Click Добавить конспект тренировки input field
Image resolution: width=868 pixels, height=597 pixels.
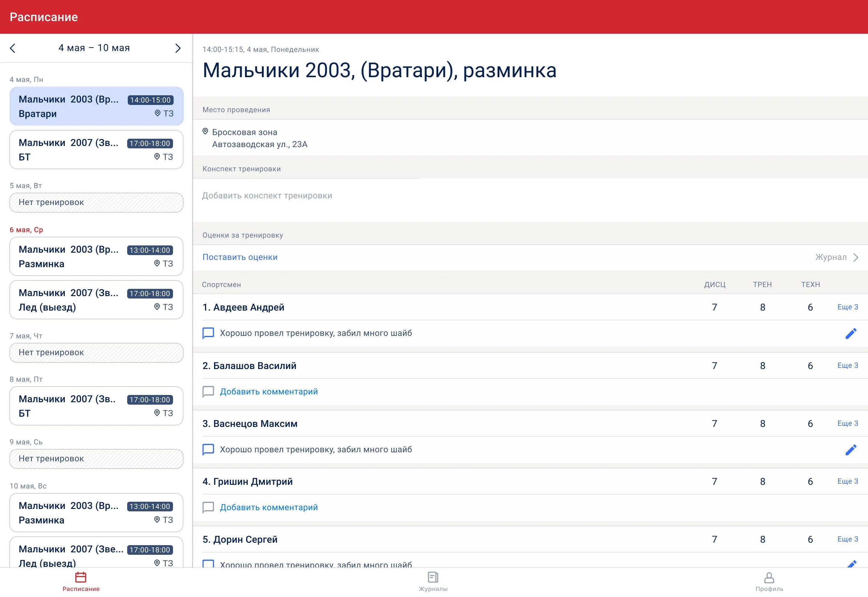coord(267,196)
